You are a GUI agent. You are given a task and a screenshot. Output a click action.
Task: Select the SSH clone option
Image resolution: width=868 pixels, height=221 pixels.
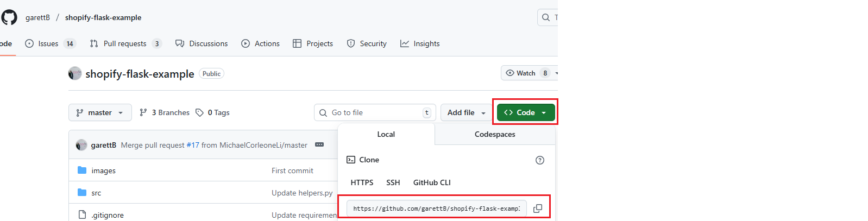pos(393,182)
